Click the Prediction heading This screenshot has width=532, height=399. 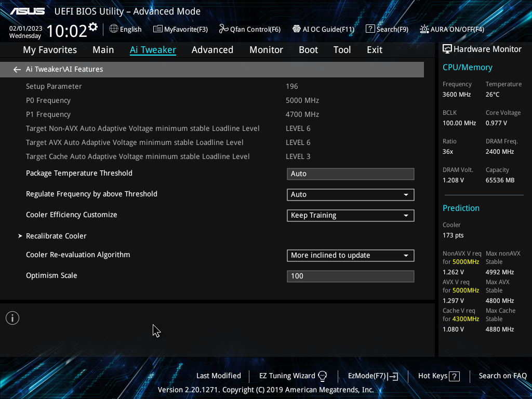pyautogui.click(x=461, y=208)
